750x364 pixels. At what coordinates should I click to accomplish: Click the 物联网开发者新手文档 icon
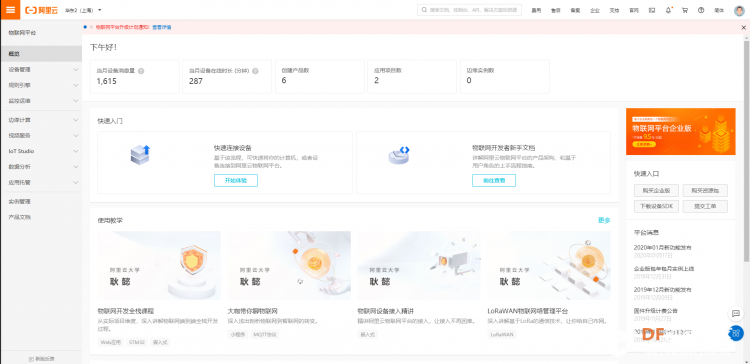[x=399, y=155]
